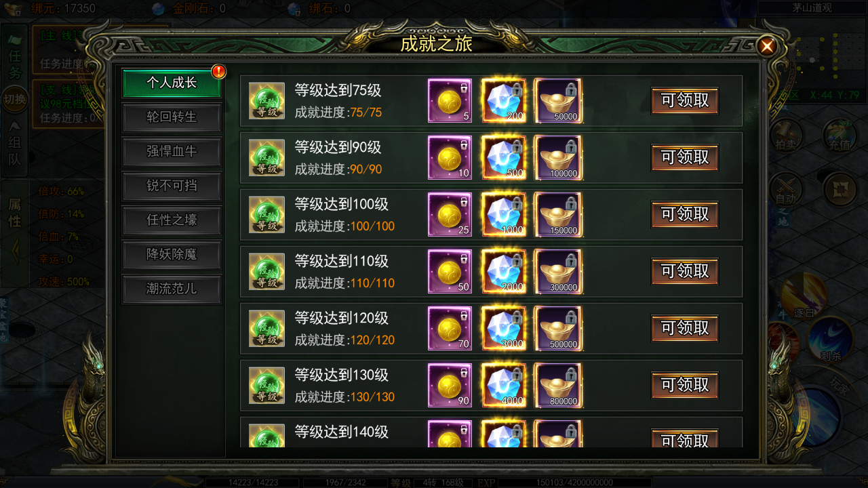Click the gold coin reward for level 75
Screen dimensions: 868x488
pos(450,100)
